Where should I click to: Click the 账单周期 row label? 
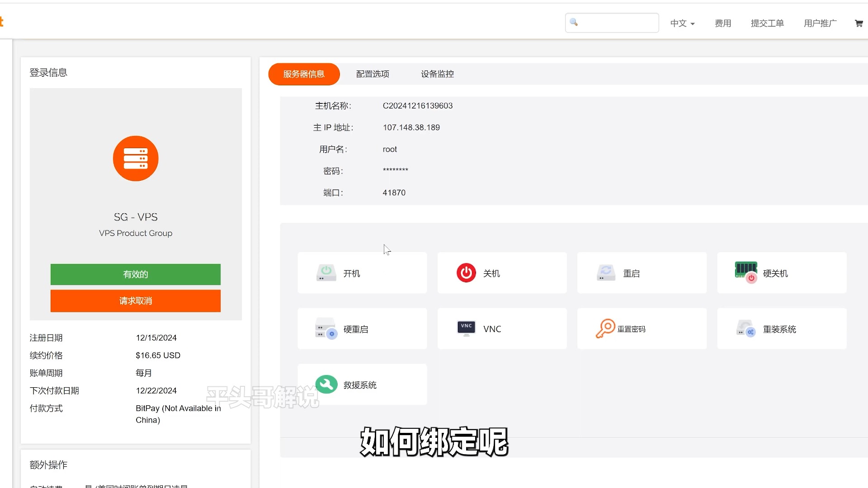(x=46, y=373)
